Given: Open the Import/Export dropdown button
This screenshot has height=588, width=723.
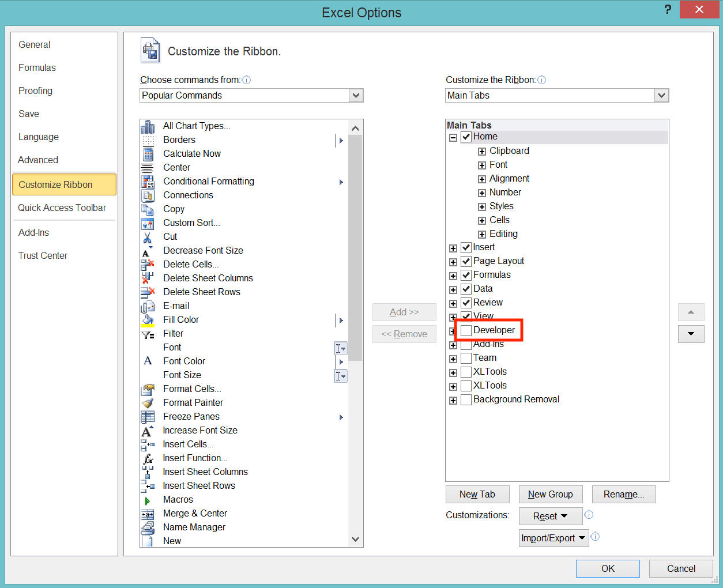Looking at the screenshot, I should [554, 538].
